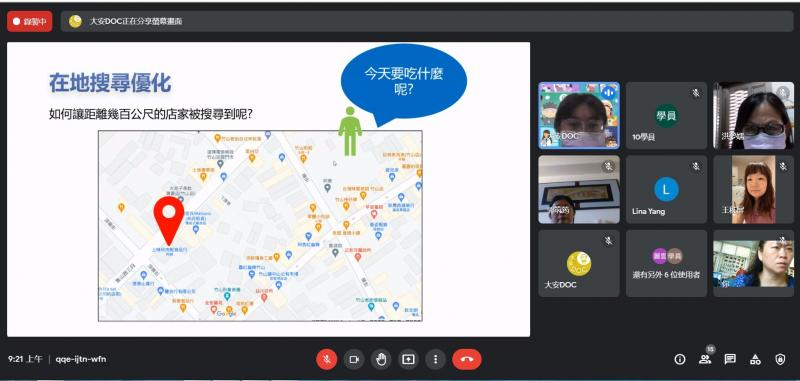Select the 大安DOC avatar participant tile
Screen dimensions: 800x381
579,263
